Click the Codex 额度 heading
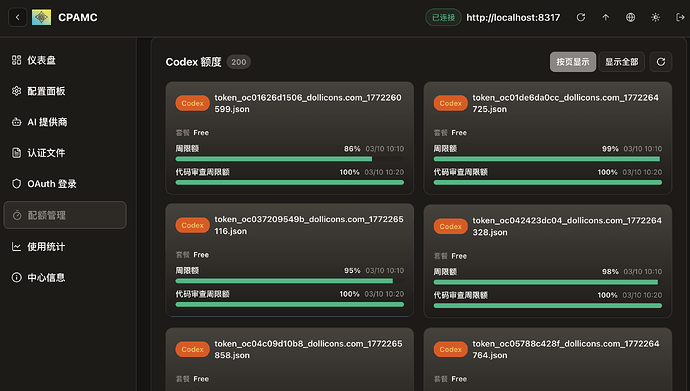Screen dimensions: 690x391 pos(193,62)
